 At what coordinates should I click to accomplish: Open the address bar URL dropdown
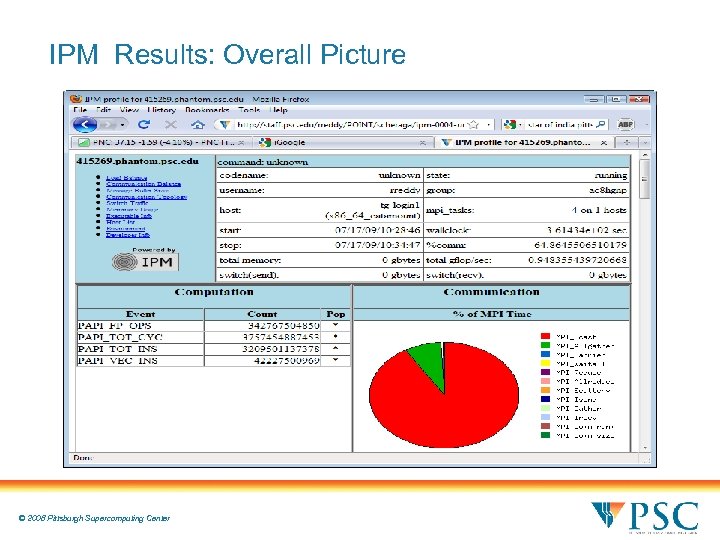[x=489, y=124]
